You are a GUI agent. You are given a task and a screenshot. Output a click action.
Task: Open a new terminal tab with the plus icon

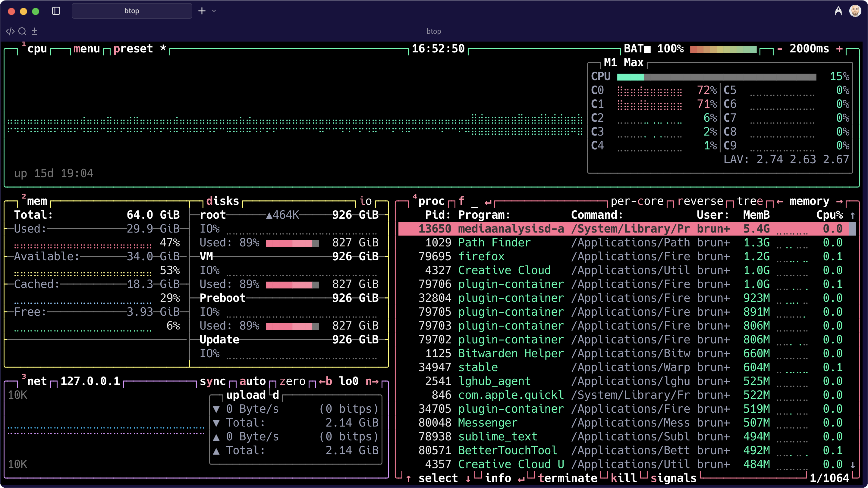(x=202, y=11)
